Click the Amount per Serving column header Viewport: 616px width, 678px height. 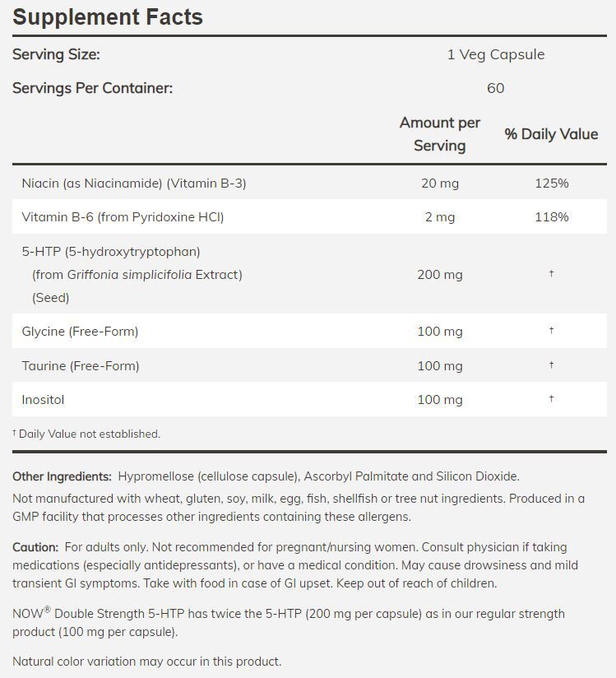[439, 134]
